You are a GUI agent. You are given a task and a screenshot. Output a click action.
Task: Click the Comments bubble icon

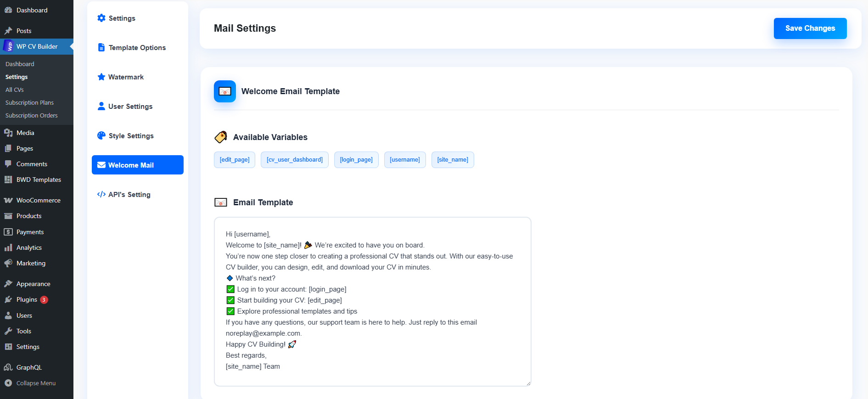tap(8, 164)
